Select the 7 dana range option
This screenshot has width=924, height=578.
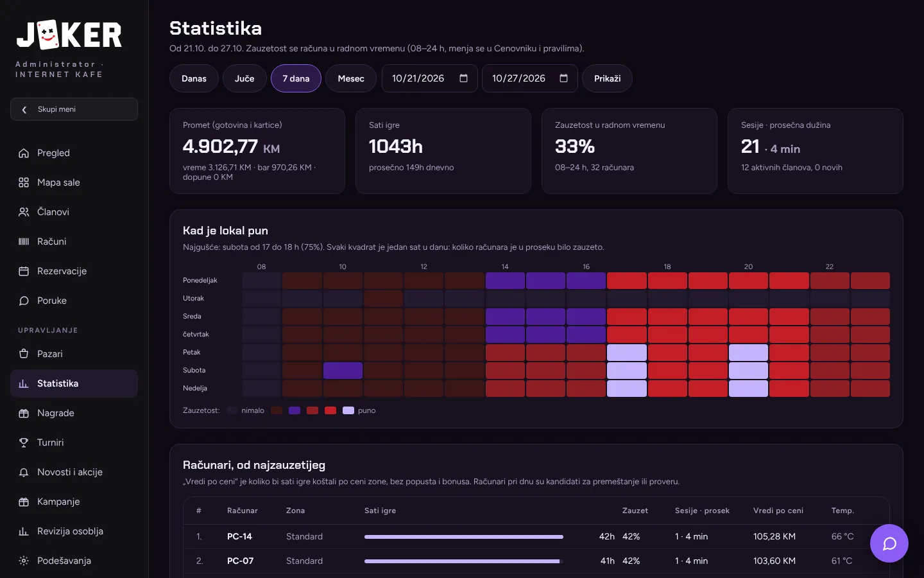click(x=296, y=78)
